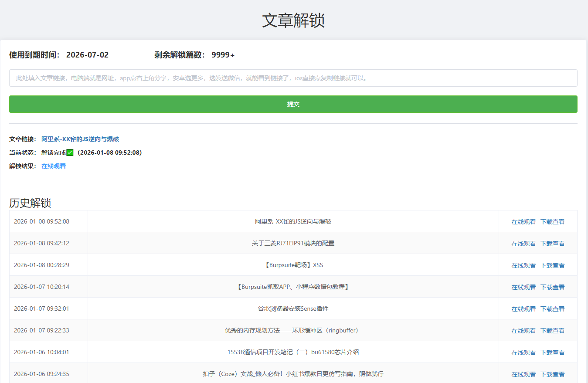Open 在线观看 for 谷歌浏览器安装Sense插件
This screenshot has width=588, height=383.
tap(523, 309)
